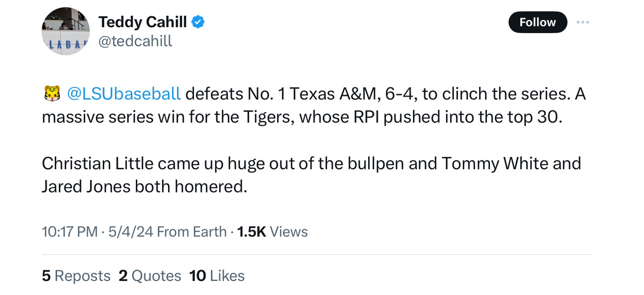Open the @LSUbaseball mention link

[123, 93]
